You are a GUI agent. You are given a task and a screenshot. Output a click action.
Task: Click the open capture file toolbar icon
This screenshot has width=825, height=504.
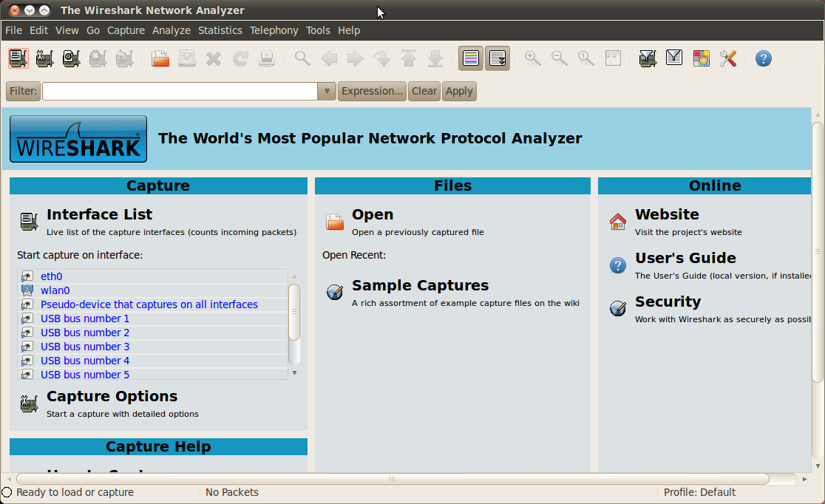pyautogui.click(x=160, y=58)
